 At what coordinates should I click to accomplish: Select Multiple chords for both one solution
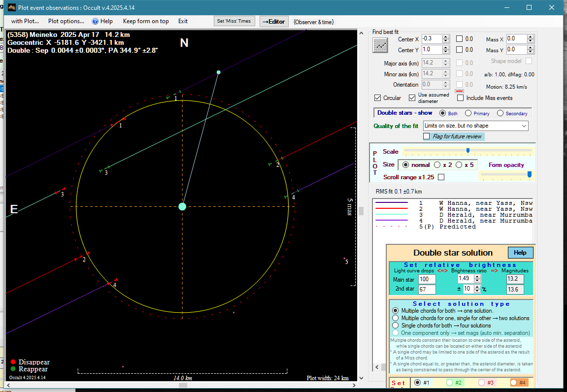tap(395, 311)
